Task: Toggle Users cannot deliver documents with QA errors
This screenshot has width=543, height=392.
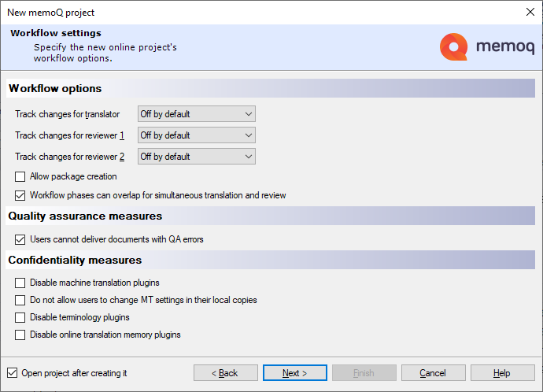Action: (20, 239)
